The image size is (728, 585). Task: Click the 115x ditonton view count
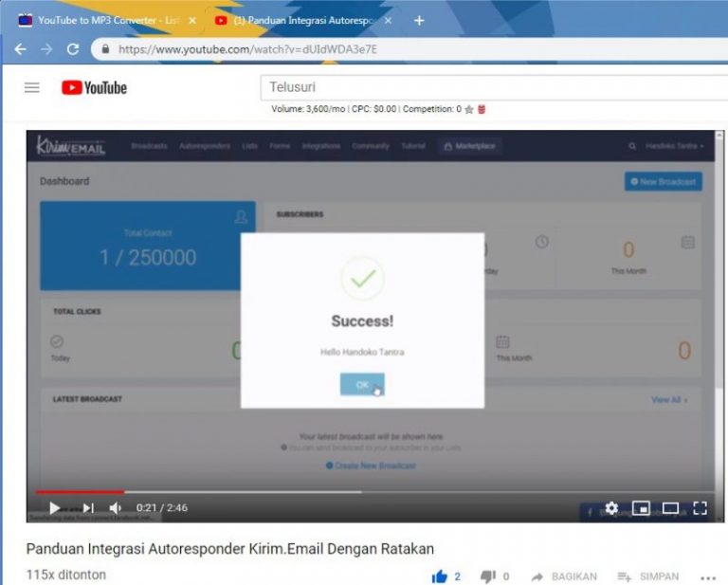coord(66,575)
